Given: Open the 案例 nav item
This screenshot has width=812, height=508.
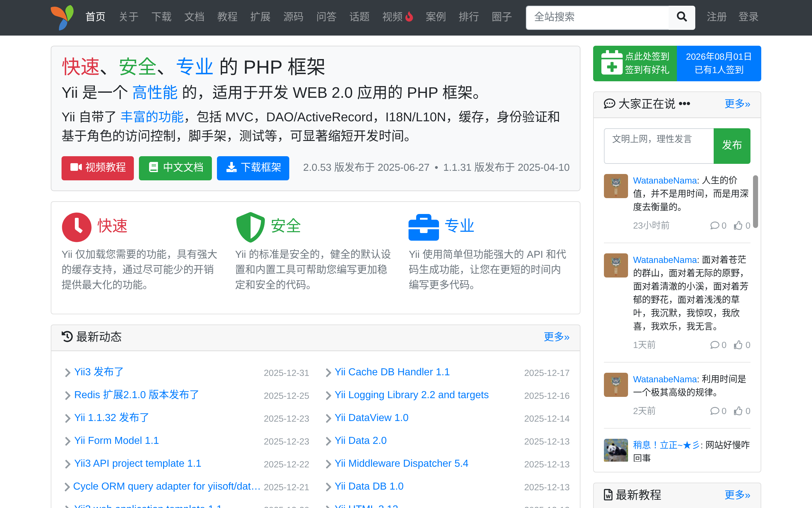Looking at the screenshot, I should click(435, 17).
